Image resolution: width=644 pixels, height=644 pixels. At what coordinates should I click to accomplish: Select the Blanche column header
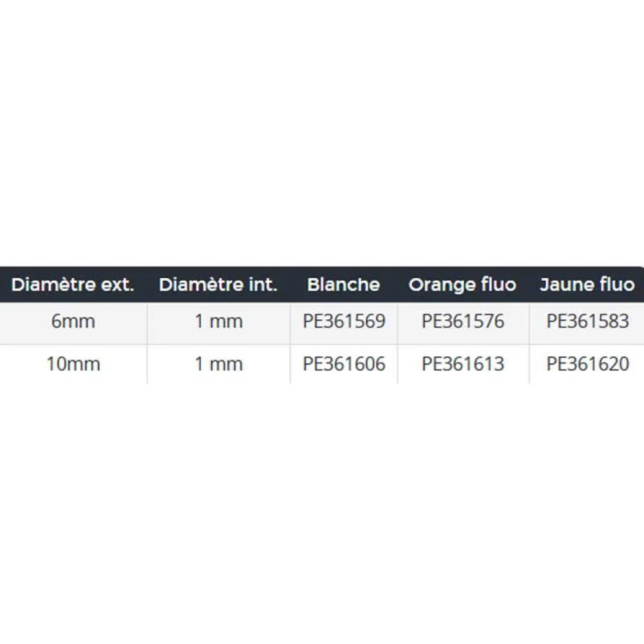pyautogui.click(x=343, y=285)
